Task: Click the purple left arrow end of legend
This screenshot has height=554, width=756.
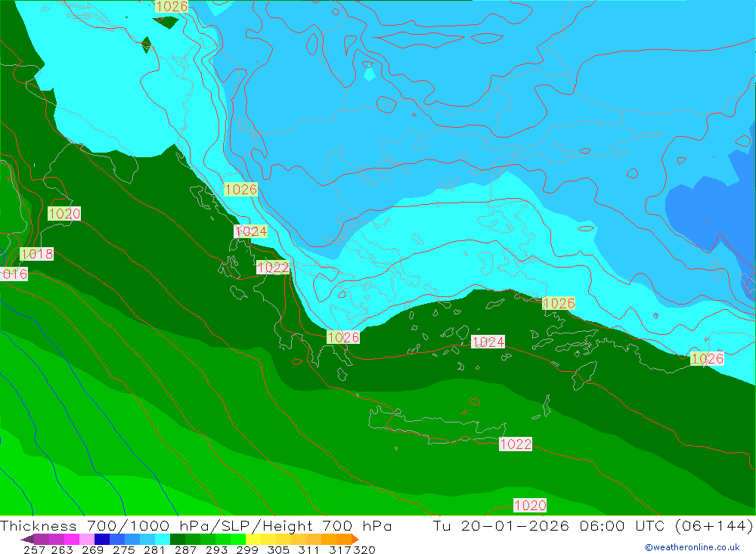Action: pos(27,539)
